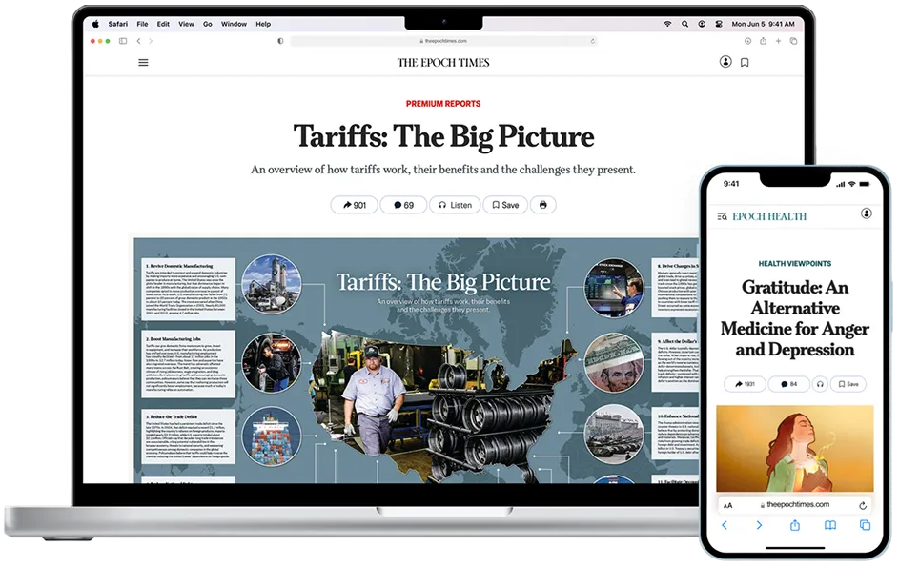899x588 pixels.
Task: Open the Safari menu in menu bar
Action: point(118,24)
